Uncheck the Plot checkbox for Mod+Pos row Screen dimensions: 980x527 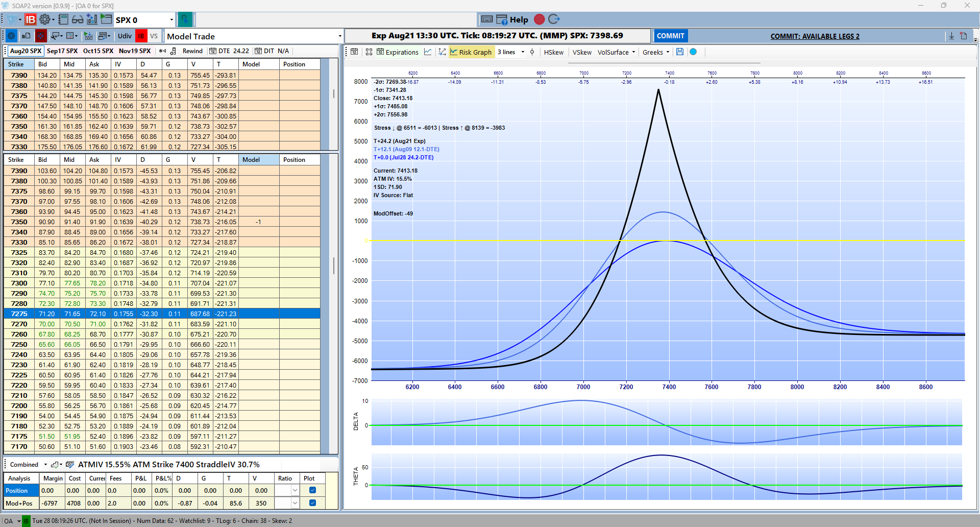pos(313,503)
